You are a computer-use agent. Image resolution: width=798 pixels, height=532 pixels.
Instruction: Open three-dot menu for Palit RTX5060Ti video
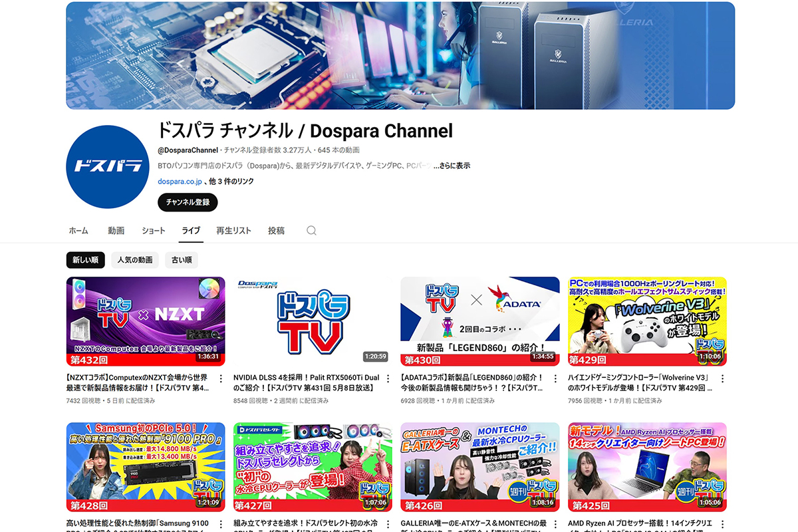[x=388, y=379]
